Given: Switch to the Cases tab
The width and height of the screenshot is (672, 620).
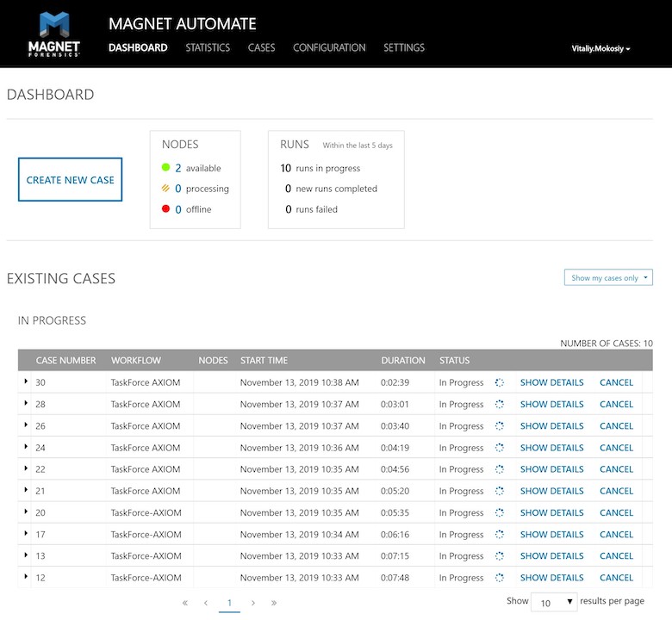Looking at the screenshot, I should click(261, 47).
